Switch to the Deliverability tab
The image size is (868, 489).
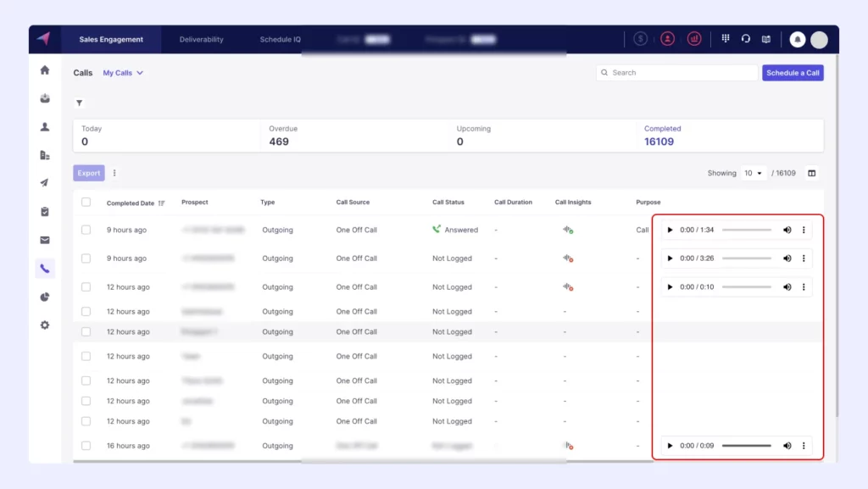202,39
